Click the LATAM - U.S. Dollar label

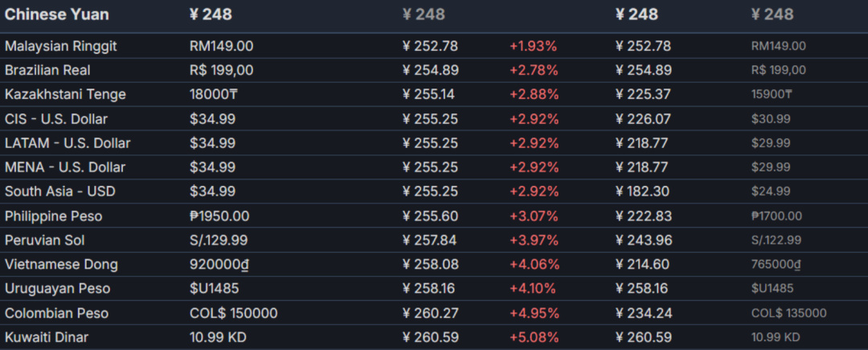(x=68, y=143)
